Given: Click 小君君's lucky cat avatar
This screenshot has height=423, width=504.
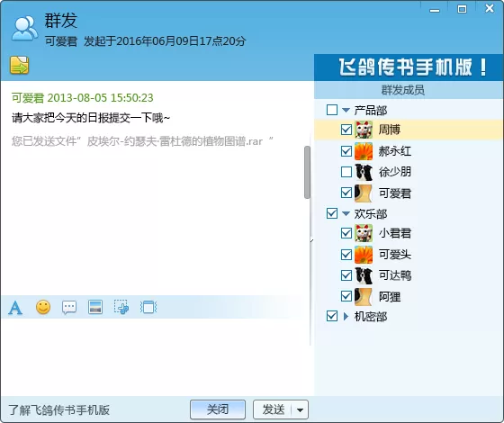Looking at the screenshot, I should [x=364, y=233].
